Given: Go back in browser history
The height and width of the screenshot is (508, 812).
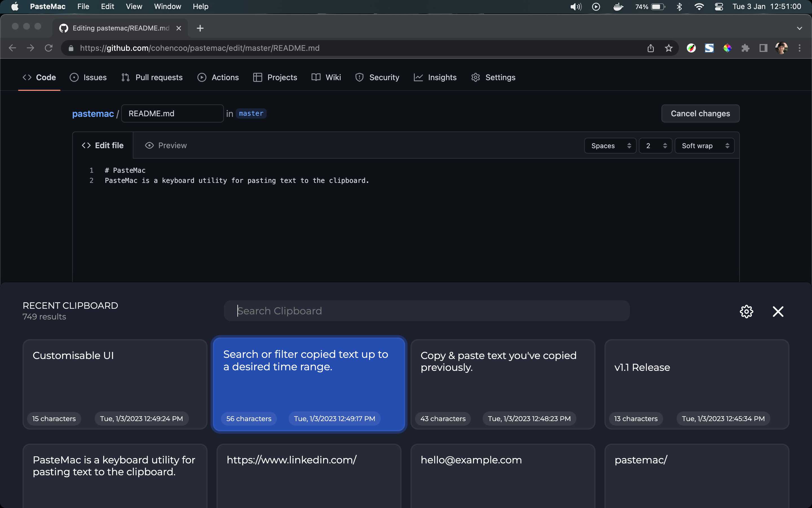Looking at the screenshot, I should 12,48.
